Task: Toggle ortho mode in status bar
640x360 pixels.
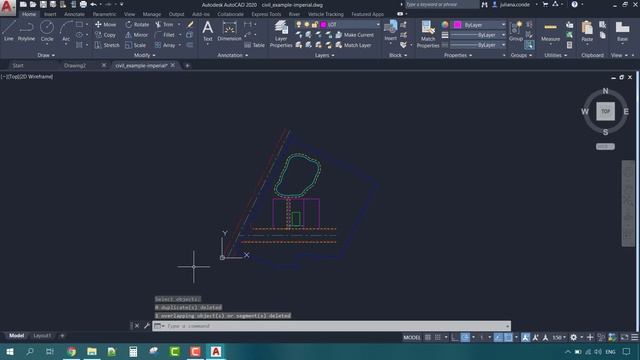Action: [454, 338]
